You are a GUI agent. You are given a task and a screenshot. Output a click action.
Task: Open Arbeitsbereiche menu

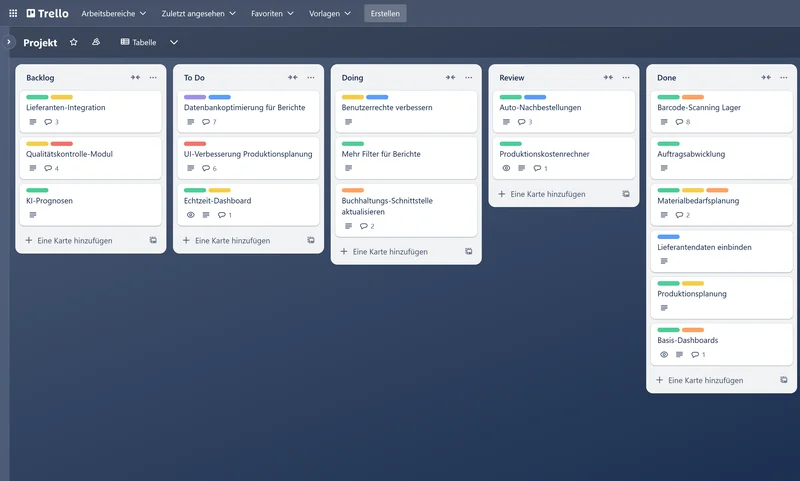pos(114,13)
